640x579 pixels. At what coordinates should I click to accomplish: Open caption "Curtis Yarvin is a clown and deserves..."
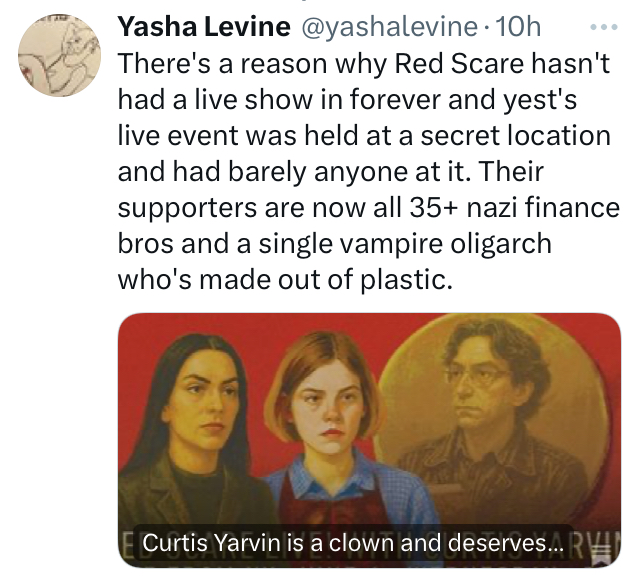click(x=353, y=543)
